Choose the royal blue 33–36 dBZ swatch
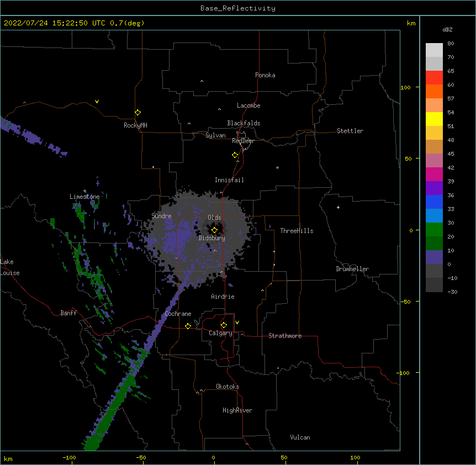The width and height of the screenshot is (476, 465). pos(434,202)
